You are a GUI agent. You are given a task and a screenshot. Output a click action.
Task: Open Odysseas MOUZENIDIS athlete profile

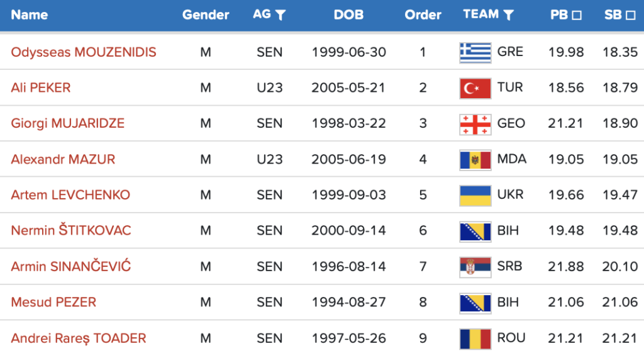[84, 52]
